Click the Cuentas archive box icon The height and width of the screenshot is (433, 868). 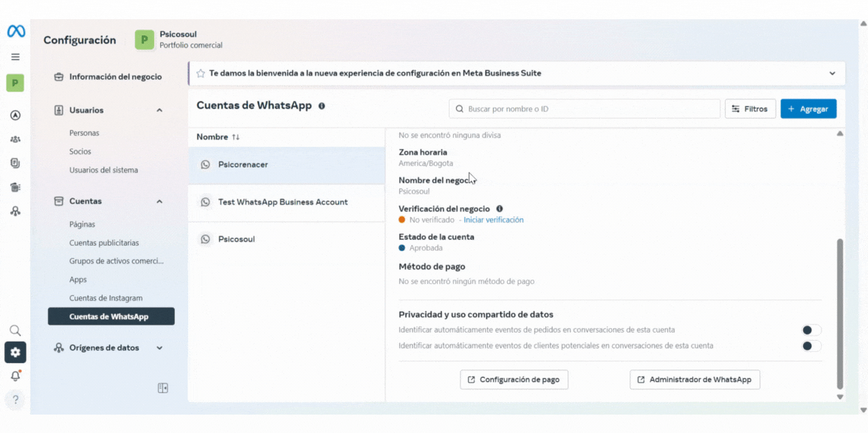[x=59, y=201]
